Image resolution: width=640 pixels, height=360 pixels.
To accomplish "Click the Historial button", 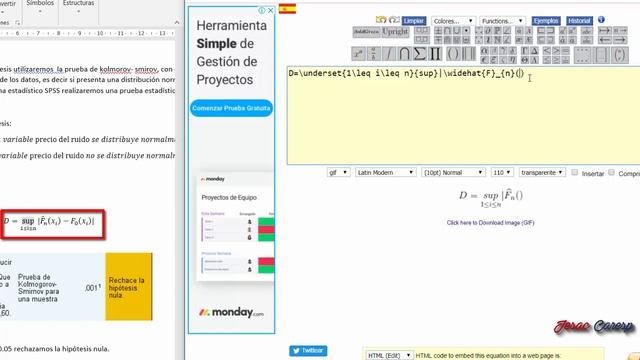I will click(579, 21).
